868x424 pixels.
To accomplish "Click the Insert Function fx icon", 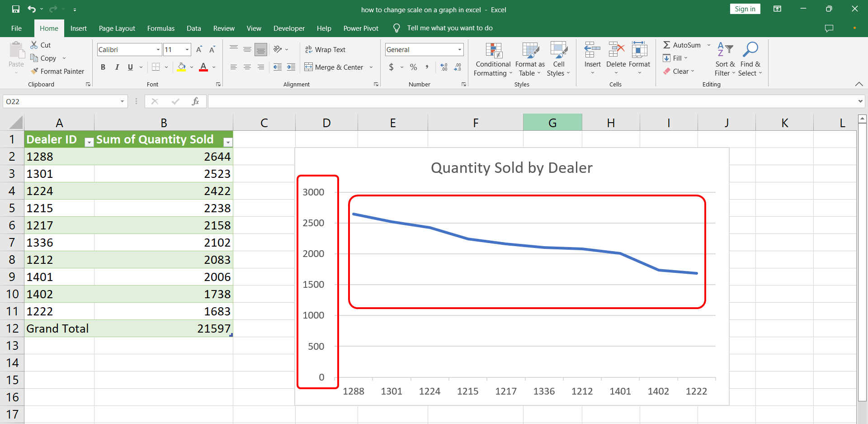I will 195,101.
